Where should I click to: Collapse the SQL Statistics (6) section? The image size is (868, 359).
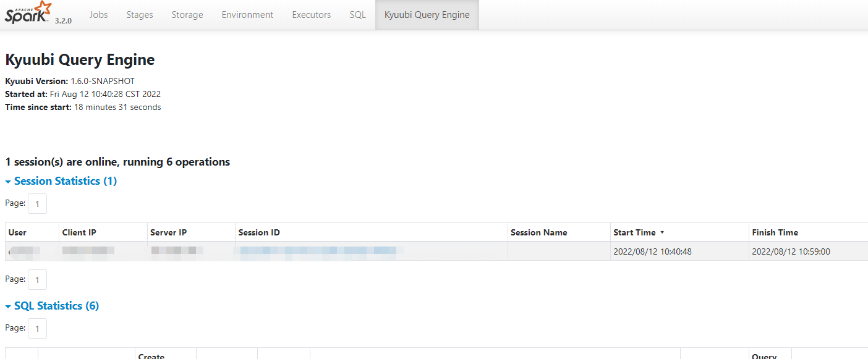pos(52,306)
